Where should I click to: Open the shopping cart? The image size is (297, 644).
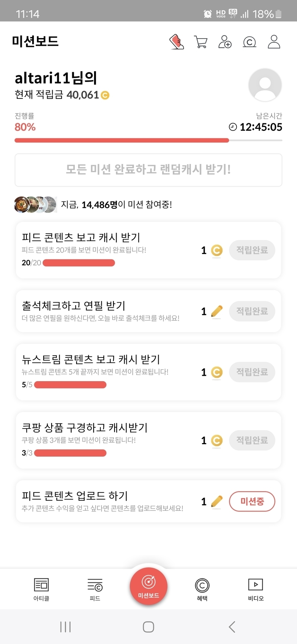pyautogui.click(x=200, y=42)
